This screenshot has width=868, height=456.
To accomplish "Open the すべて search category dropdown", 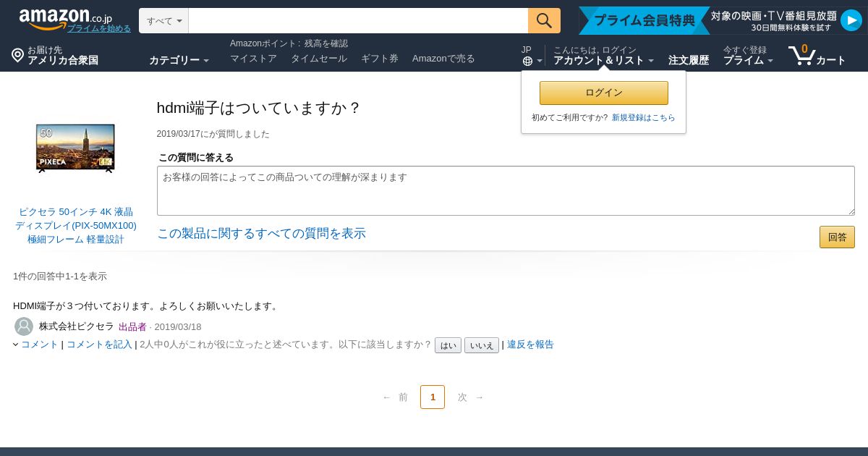I will click(164, 21).
